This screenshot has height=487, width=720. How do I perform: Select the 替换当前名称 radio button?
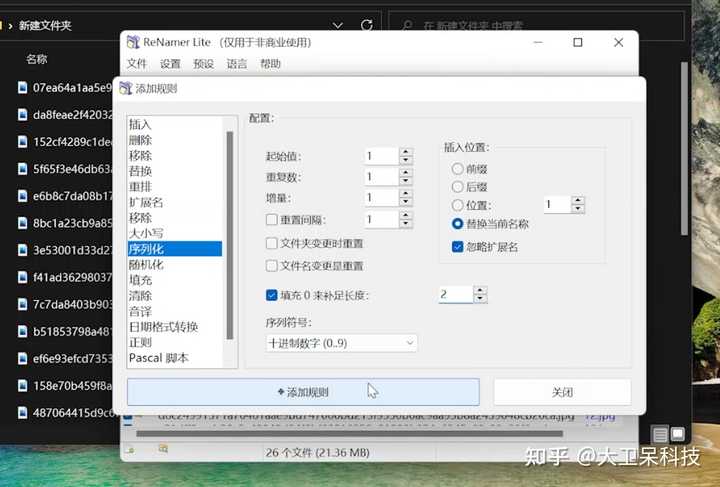coord(457,224)
